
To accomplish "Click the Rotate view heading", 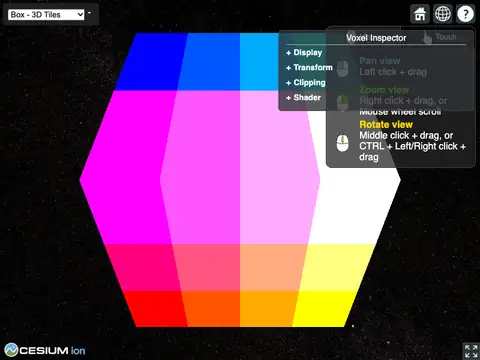I will click(386, 125).
